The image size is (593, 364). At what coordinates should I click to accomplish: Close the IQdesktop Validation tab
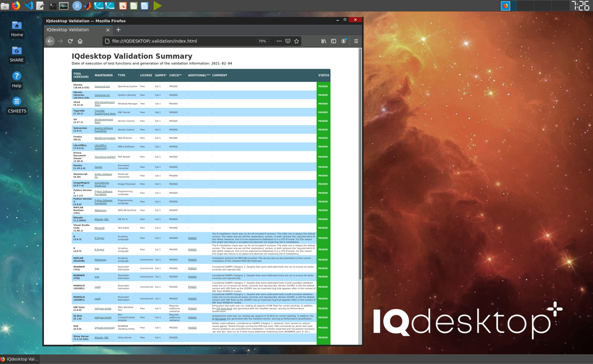[x=108, y=30]
